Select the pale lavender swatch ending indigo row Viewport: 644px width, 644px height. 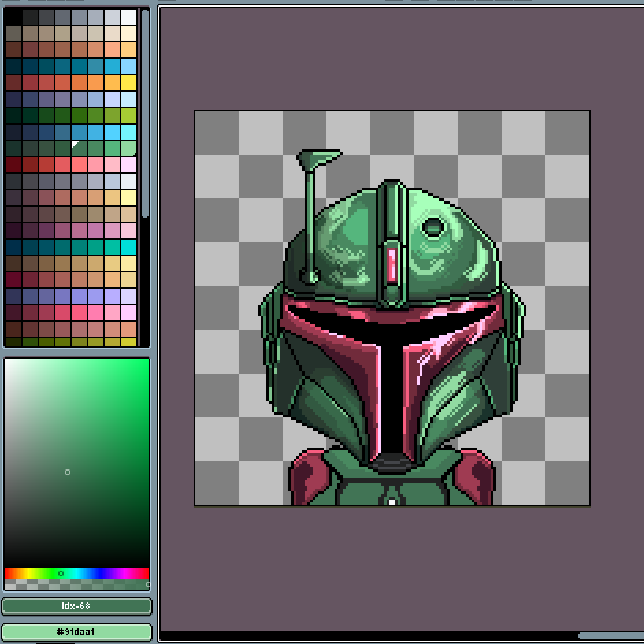[129, 296]
